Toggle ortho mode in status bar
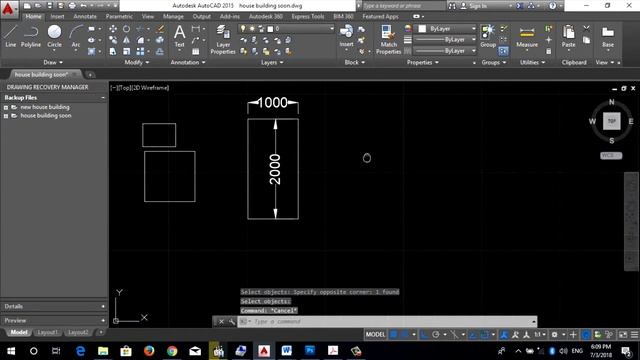This screenshot has width=640, height=360. (424, 335)
